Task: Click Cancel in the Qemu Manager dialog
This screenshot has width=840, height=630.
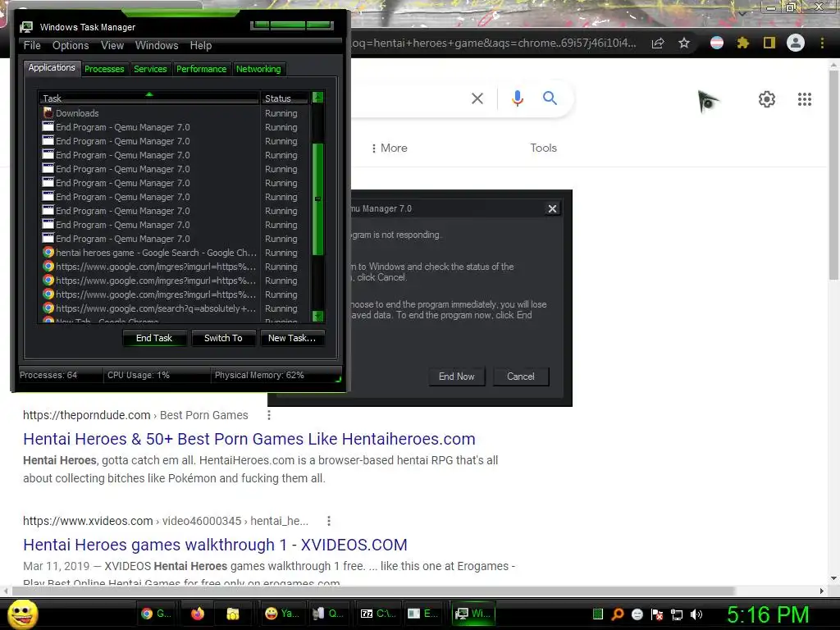Action: [521, 377]
